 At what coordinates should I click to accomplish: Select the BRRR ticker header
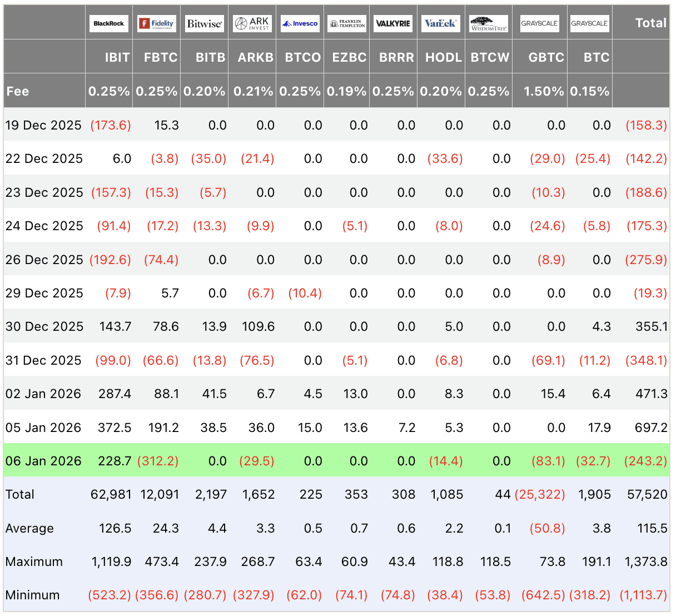(x=396, y=57)
